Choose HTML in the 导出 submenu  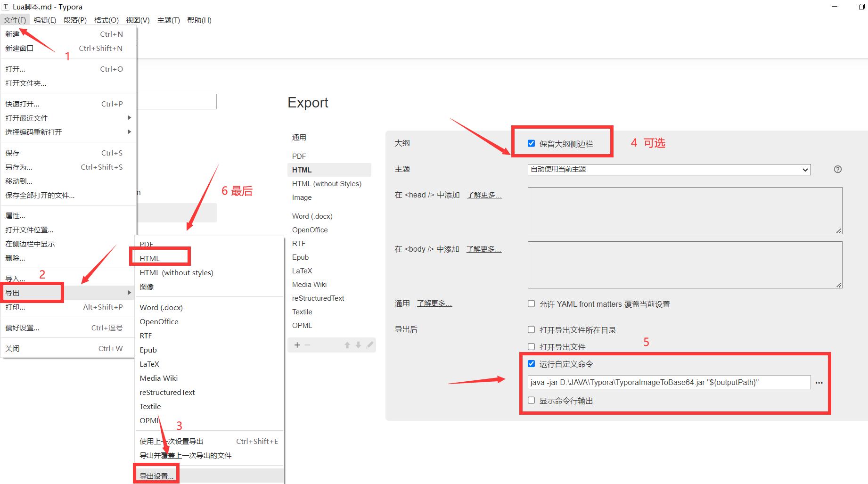pos(210,258)
